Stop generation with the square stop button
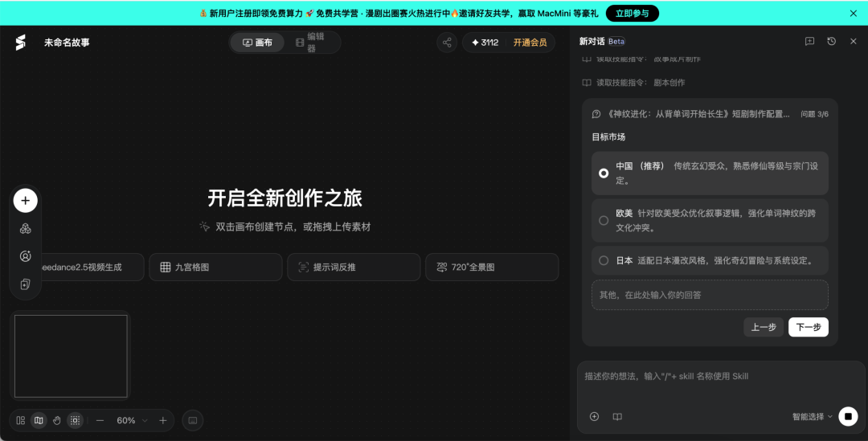 coord(848,416)
